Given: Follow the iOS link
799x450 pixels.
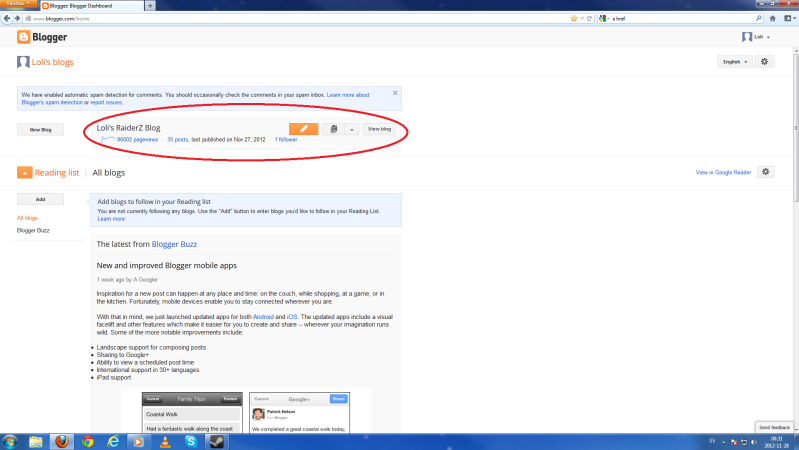Looking at the screenshot, I should (x=292, y=317).
